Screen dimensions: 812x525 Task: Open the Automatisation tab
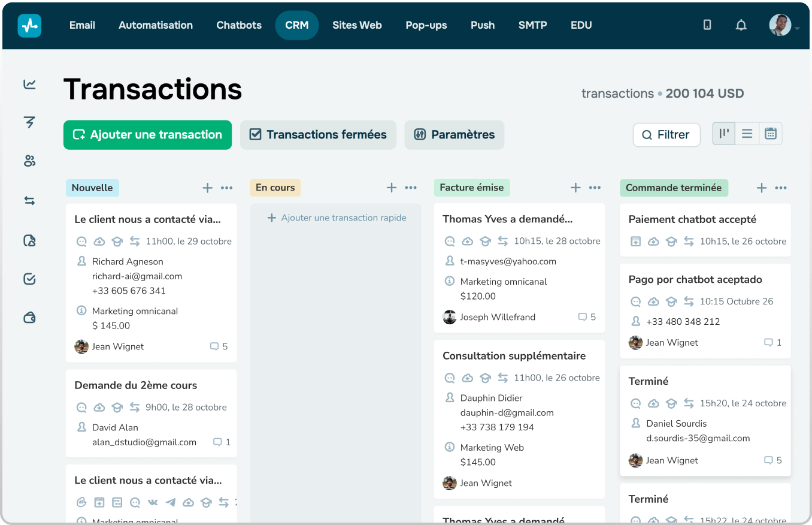[156, 25]
